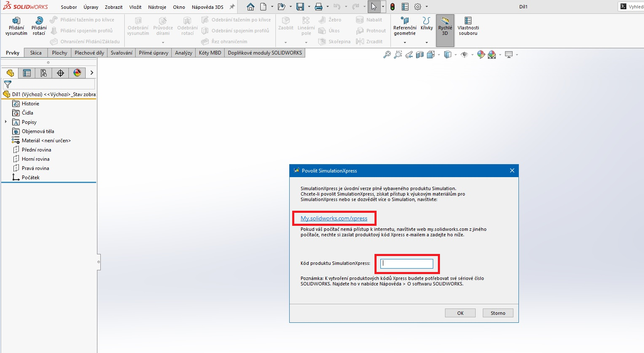
Task: Click Section View icon
Action: coord(420,55)
